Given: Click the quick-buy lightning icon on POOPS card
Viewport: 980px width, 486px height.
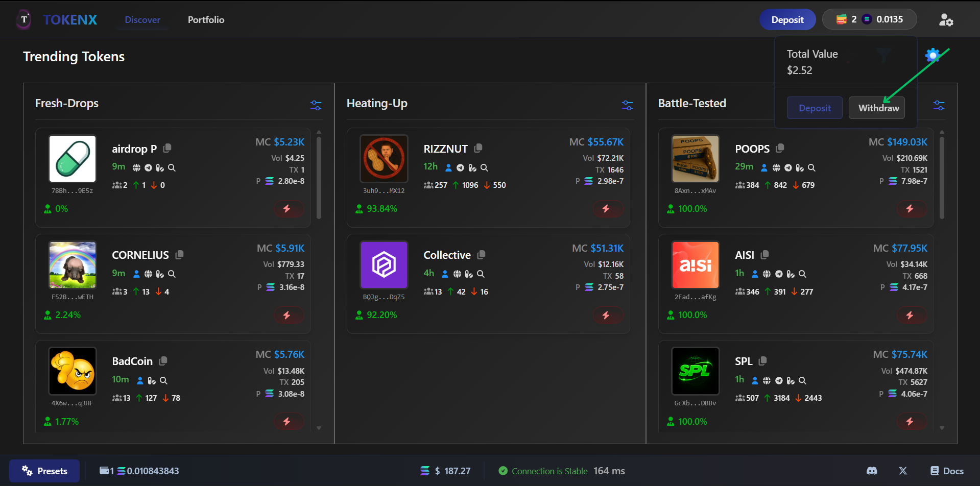Looking at the screenshot, I should 910,209.
